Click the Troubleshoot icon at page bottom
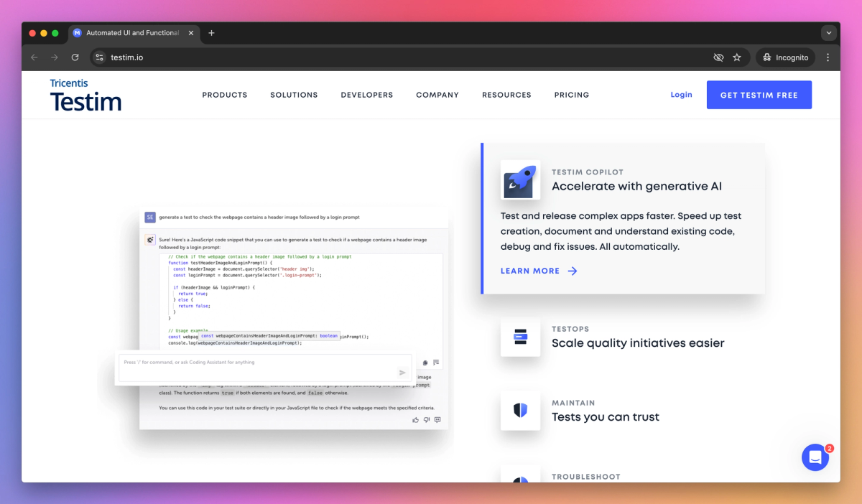Image resolution: width=862 pixels, height=504 pixels. (520, 474)
